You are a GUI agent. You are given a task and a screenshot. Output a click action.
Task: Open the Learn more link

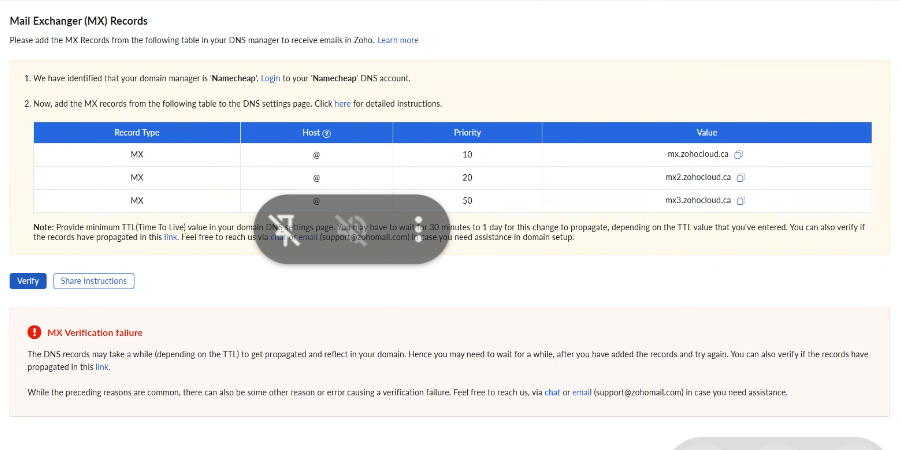click(x=398, y=40)
